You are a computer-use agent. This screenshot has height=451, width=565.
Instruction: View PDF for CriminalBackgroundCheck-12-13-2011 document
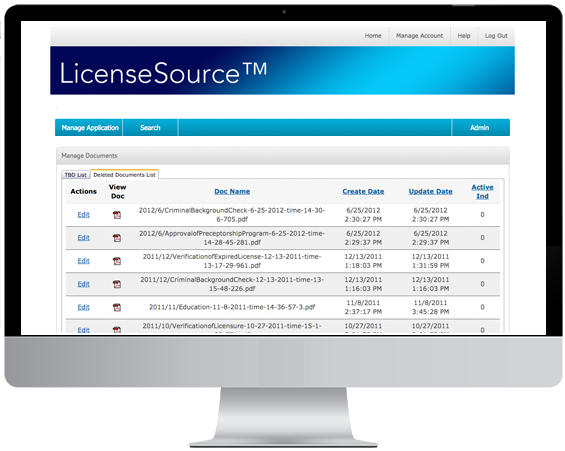coord(117,284)
